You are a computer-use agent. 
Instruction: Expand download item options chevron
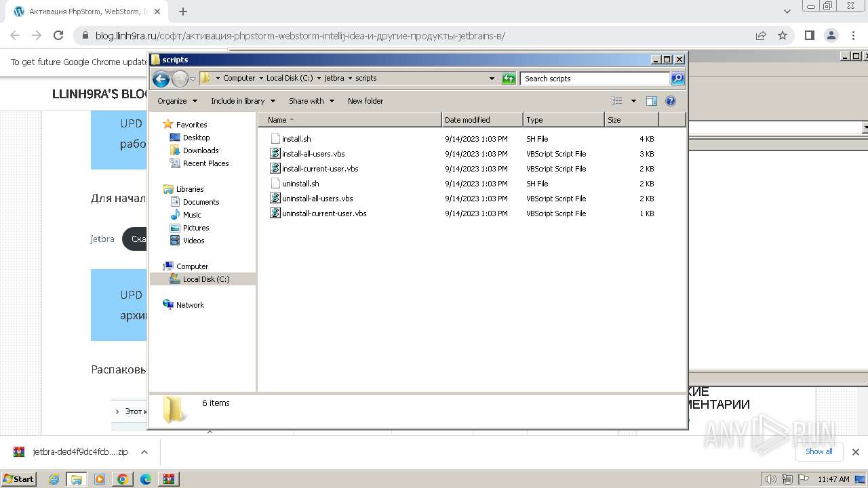click(144, 452)
